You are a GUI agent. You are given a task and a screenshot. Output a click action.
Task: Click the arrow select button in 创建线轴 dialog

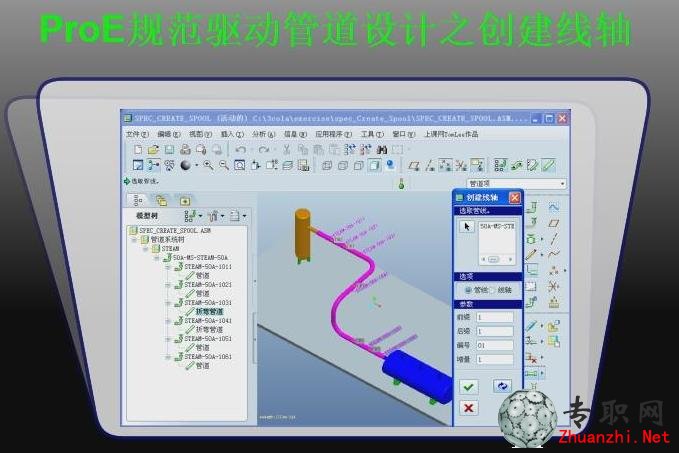click(x=466, y=226)
